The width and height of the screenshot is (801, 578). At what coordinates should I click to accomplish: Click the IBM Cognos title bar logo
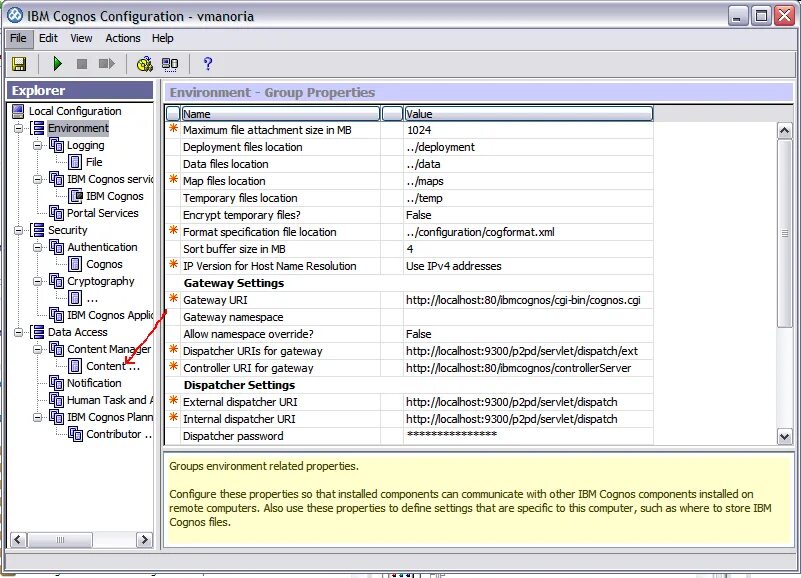(x=15, y=15)
